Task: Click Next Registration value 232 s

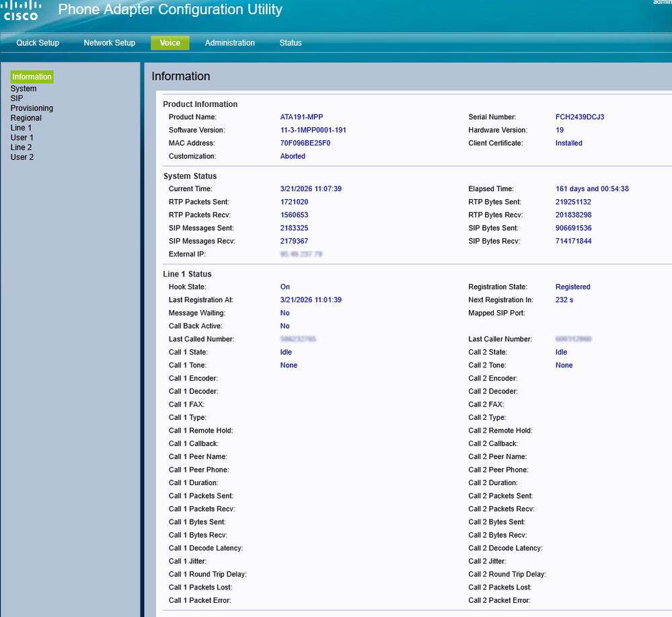Action: (x=564, y=299)
